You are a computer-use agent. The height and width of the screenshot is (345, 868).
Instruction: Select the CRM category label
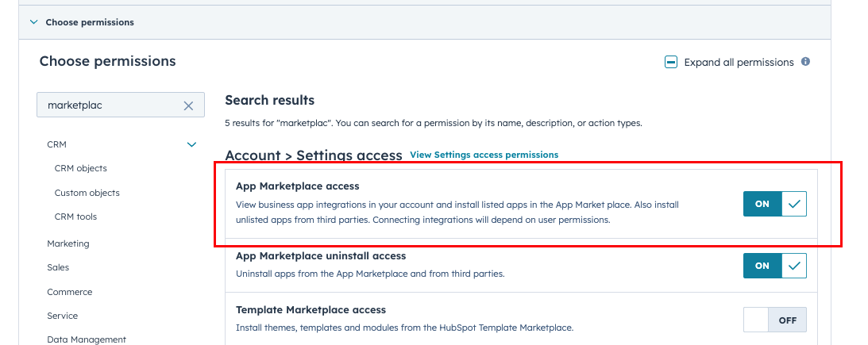pos(57,144)
